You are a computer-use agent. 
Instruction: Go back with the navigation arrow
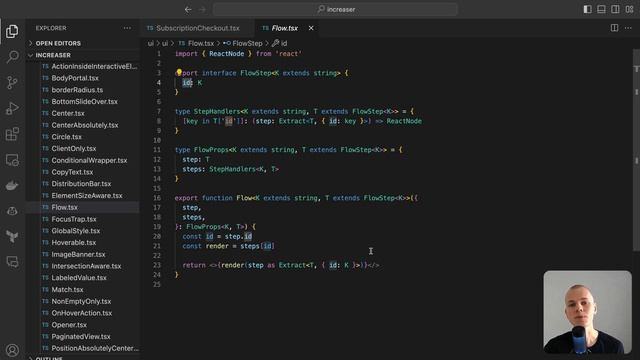(x=188, y=9)
